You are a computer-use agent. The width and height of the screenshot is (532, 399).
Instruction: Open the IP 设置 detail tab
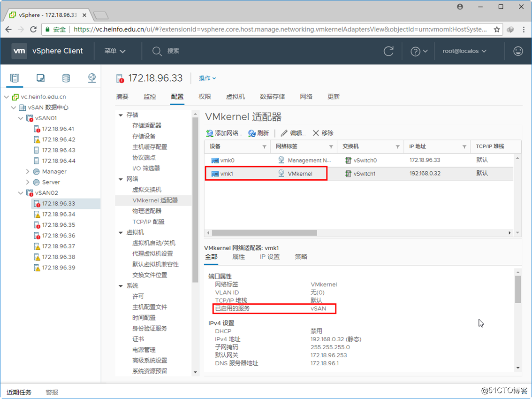click(x=270, y=257)
